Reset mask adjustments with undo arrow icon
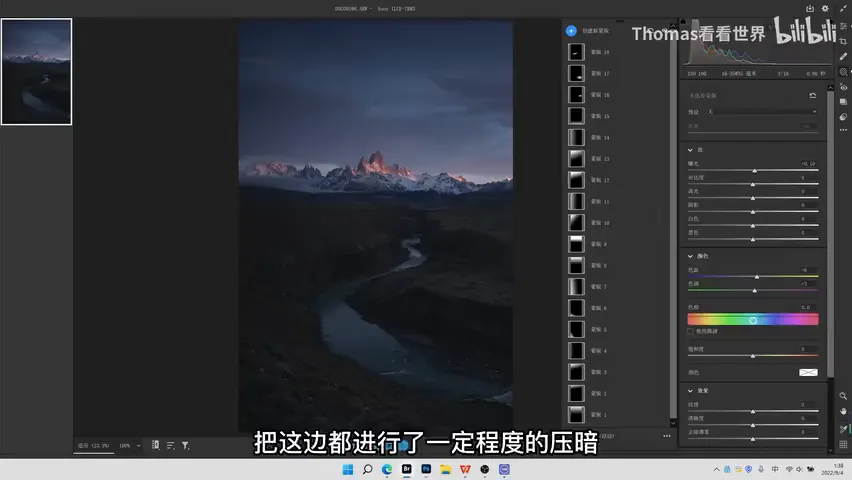This screenshot has height=480, width=852. click(812, 95)
